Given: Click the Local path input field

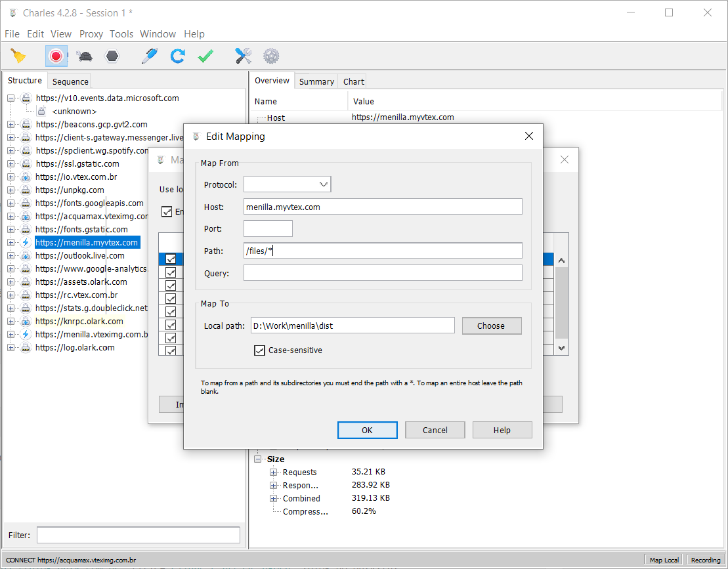Looking at the screenshot, I should [353, 326].
